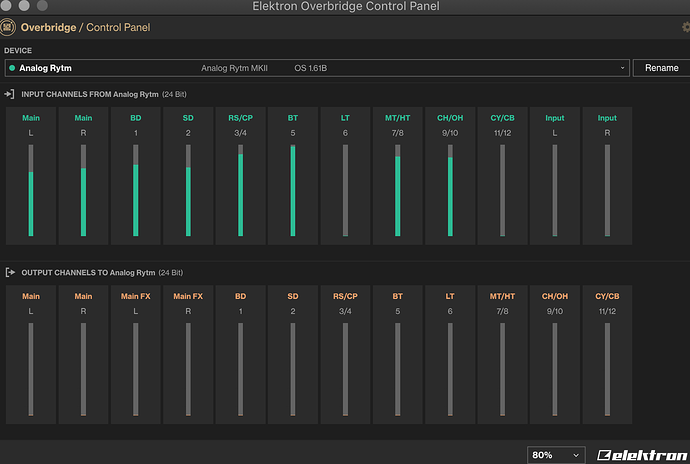Click the output channels arrow icon

tap(10, 273)
